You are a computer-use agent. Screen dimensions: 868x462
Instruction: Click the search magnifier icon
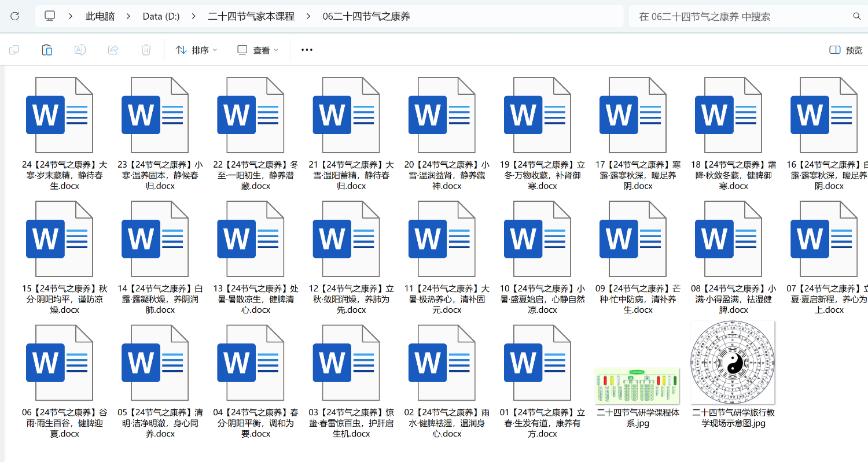point(856,16)
